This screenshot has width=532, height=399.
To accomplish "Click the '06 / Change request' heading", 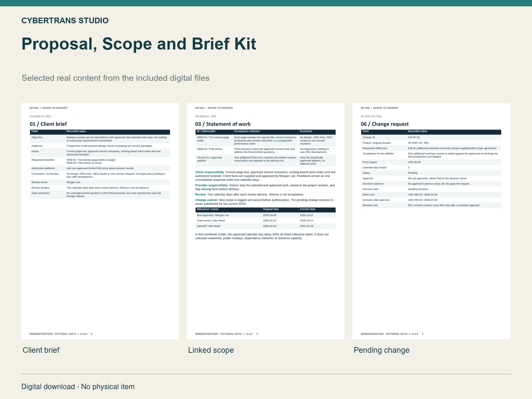I will 385,124.
